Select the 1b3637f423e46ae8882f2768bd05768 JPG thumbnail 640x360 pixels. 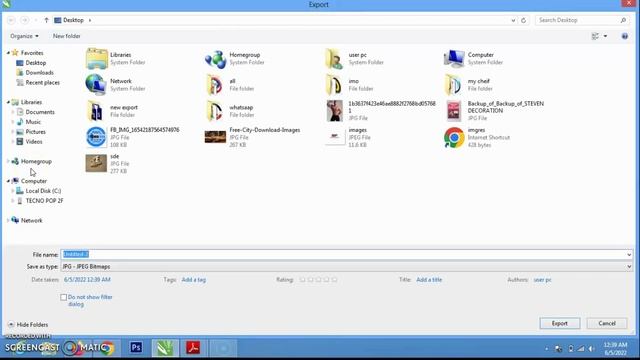(x=335, y=111)
